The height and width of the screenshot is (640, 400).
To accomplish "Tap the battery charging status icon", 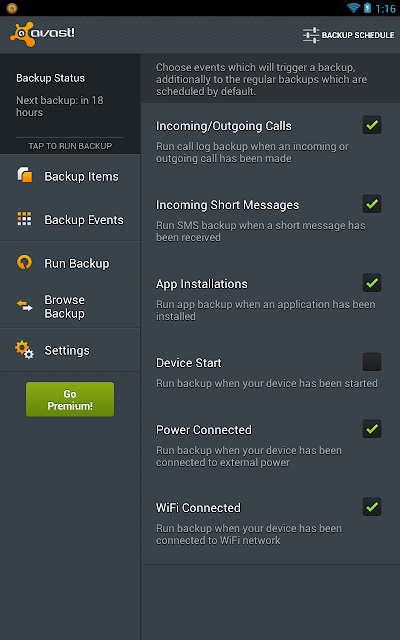I will coord(367,8).
